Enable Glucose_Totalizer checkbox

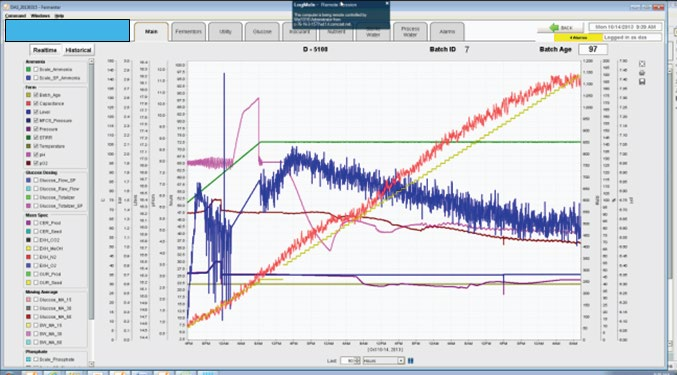(36, 197)
